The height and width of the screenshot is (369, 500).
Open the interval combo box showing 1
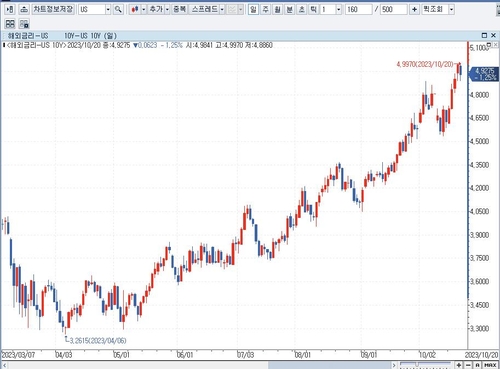(331, 9)
